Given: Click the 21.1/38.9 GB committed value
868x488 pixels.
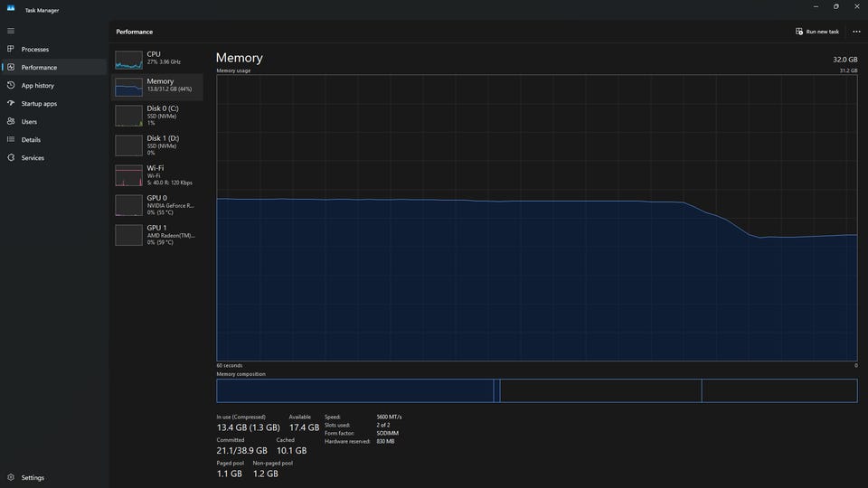Looking at the screenshot, I should 242,450.
